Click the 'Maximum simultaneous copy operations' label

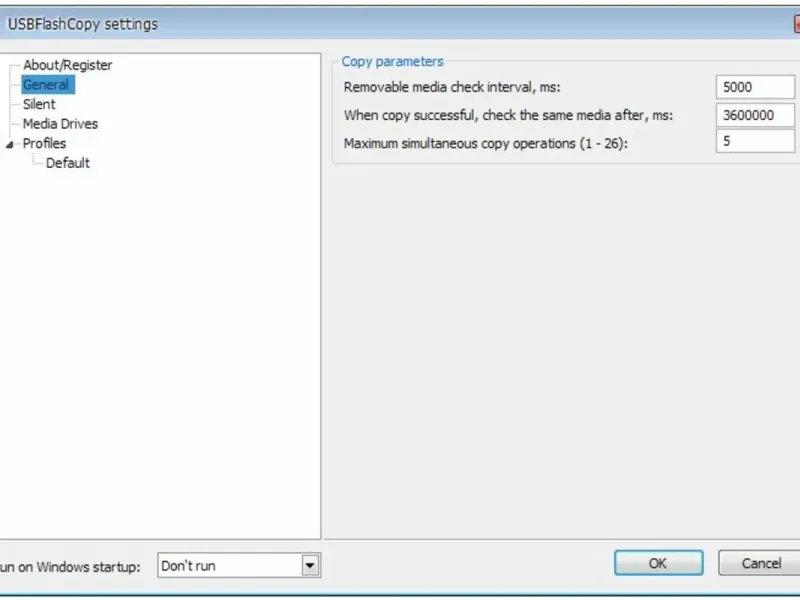pos(485,143)
